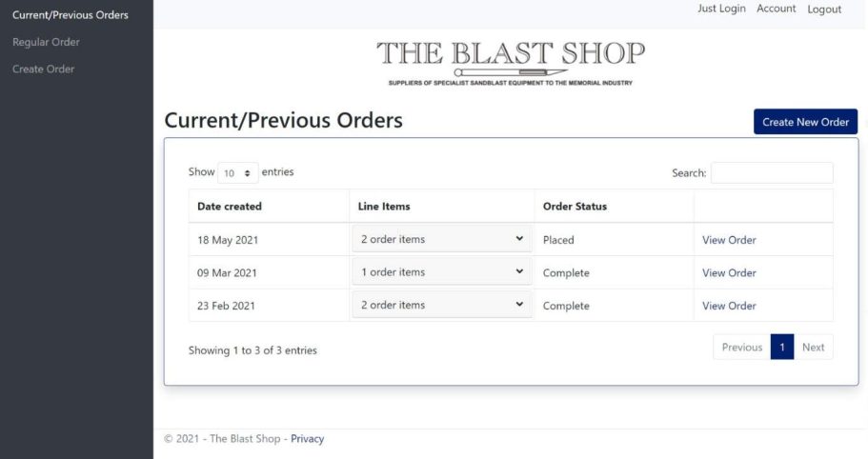Click the Create New Order button
Image resolution: width=868 pixels, height=459 pixels.
[805, 122]
